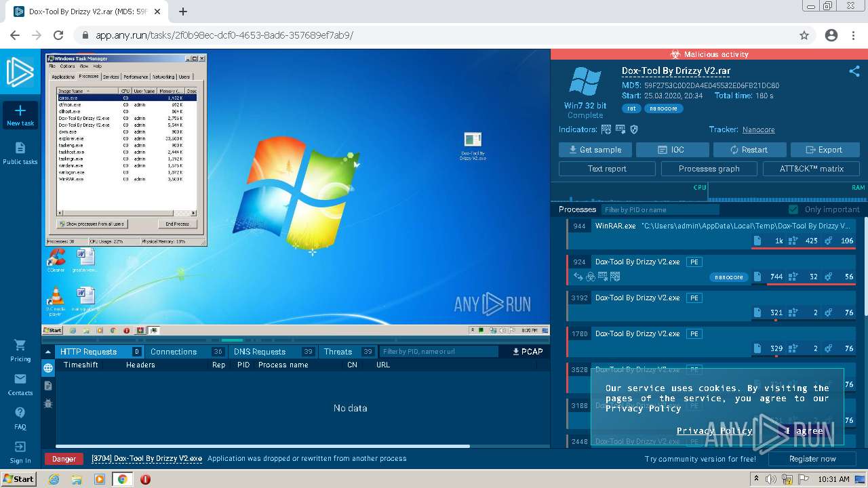Click Dox-Tool desktop icon in VM
The image size is (868, 488).
click(x=473, y=146)
